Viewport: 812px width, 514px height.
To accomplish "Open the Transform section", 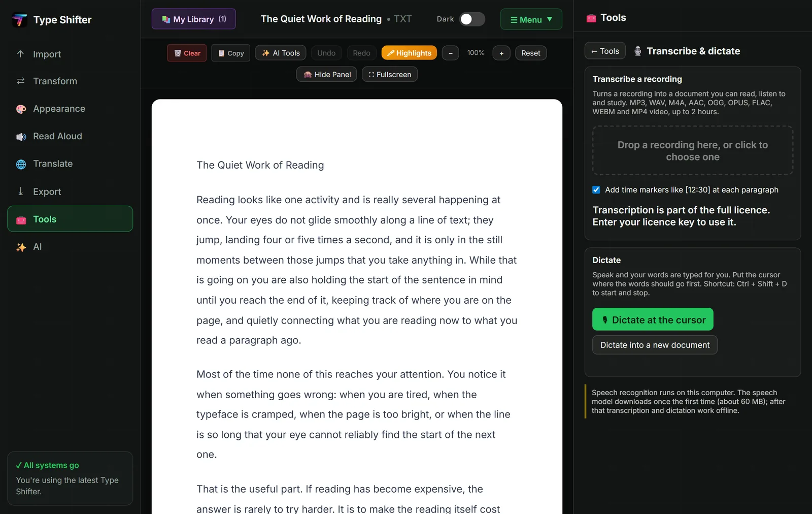I will pos(70,81).
